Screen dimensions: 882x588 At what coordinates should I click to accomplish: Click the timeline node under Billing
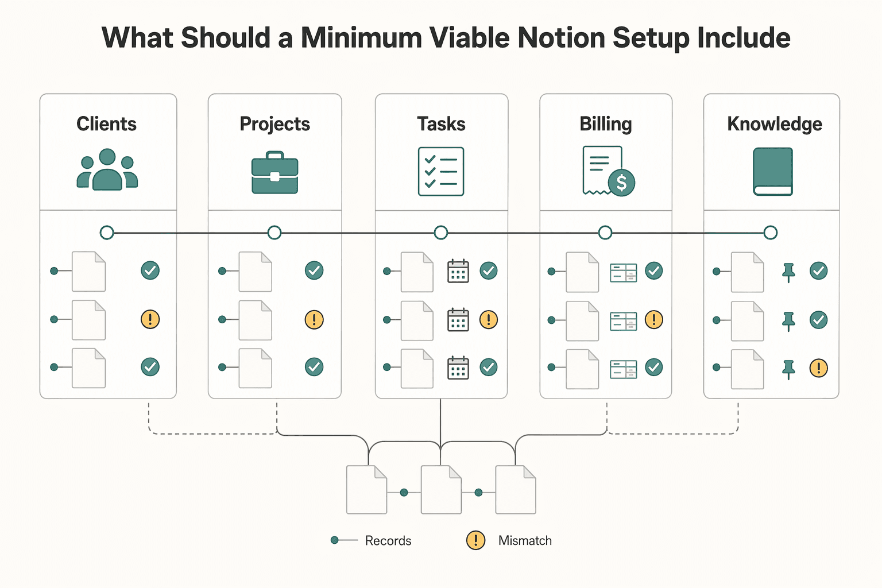pos(605,233)
